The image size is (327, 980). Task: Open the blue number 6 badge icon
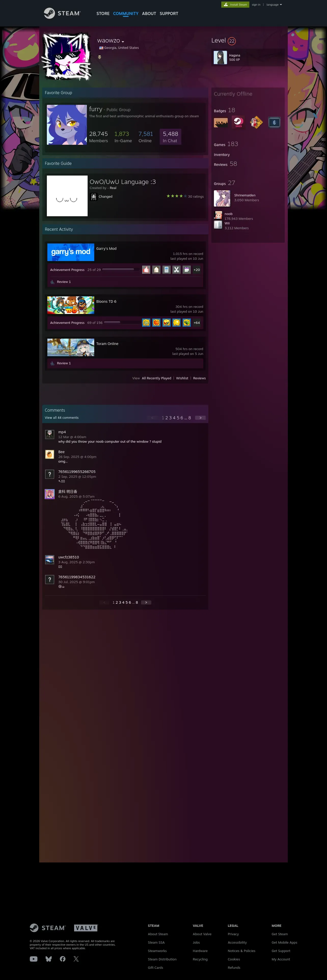pyautogui.click(x=274, y=123)
